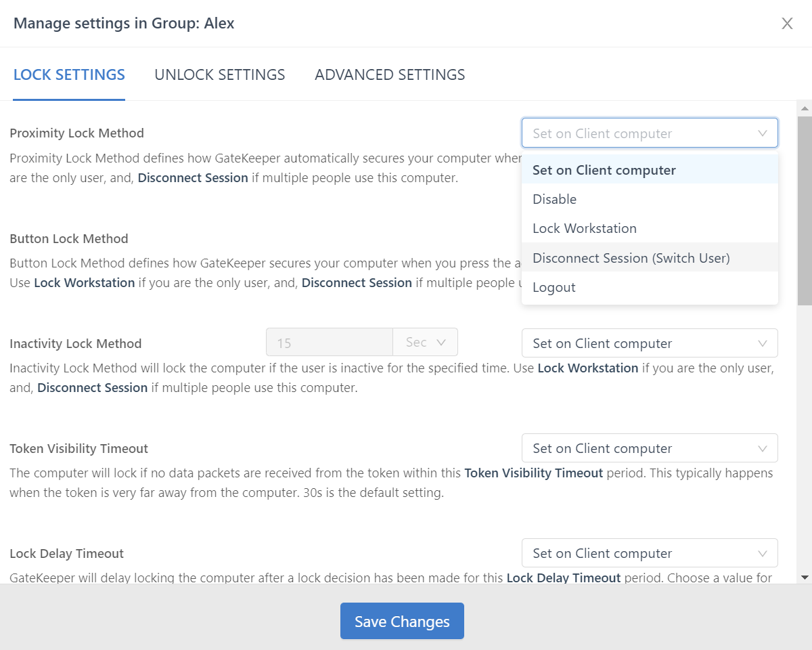
Task: Click the vertical scrollbar thumb
Action: (x=805, y=210)
